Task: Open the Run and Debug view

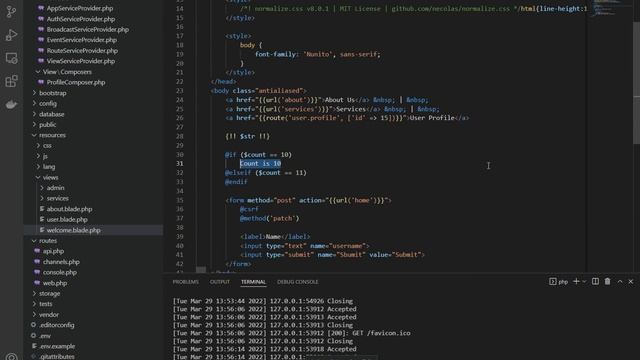Action: [11, 35]
